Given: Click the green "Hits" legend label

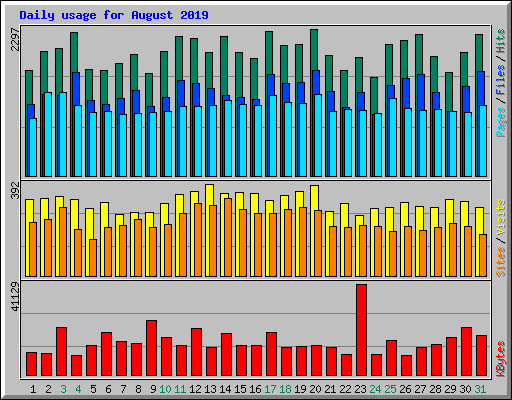Looking at the screenshot, I should (x=500, y=41).
